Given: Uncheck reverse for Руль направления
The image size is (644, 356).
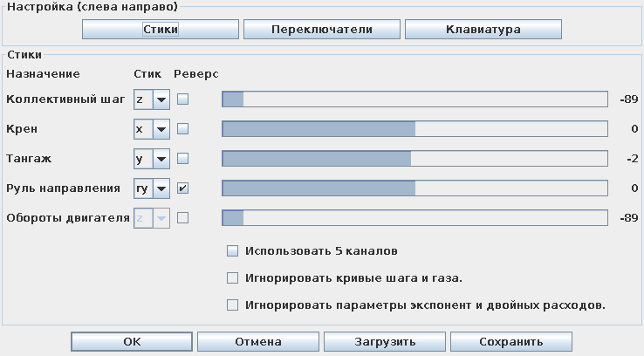Looking at the screenshot, I should click(x=182, y=188).
